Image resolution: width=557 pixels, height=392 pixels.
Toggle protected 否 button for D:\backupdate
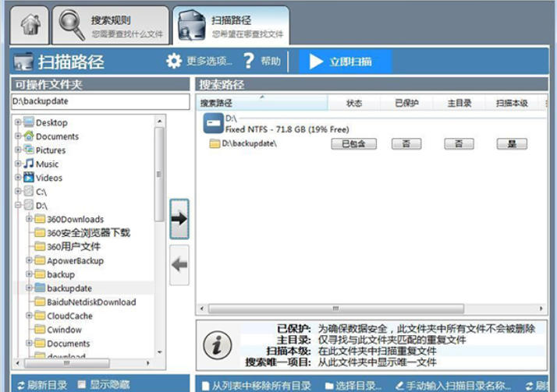pos(406,143)
